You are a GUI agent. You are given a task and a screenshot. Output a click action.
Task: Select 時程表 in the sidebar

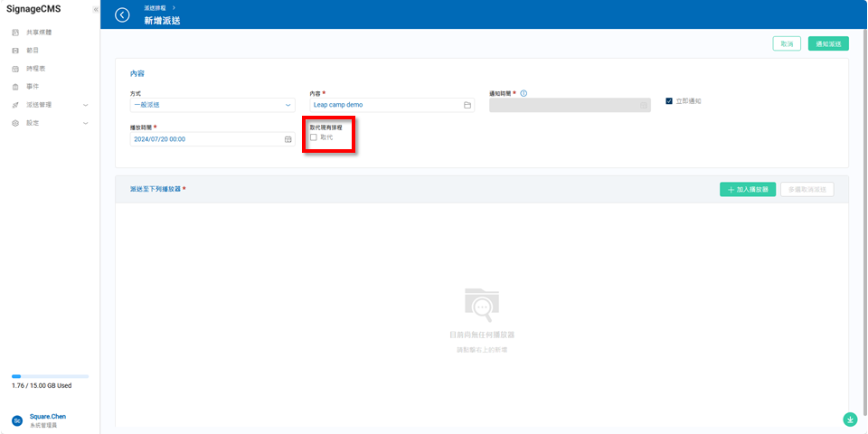point(35,69)
